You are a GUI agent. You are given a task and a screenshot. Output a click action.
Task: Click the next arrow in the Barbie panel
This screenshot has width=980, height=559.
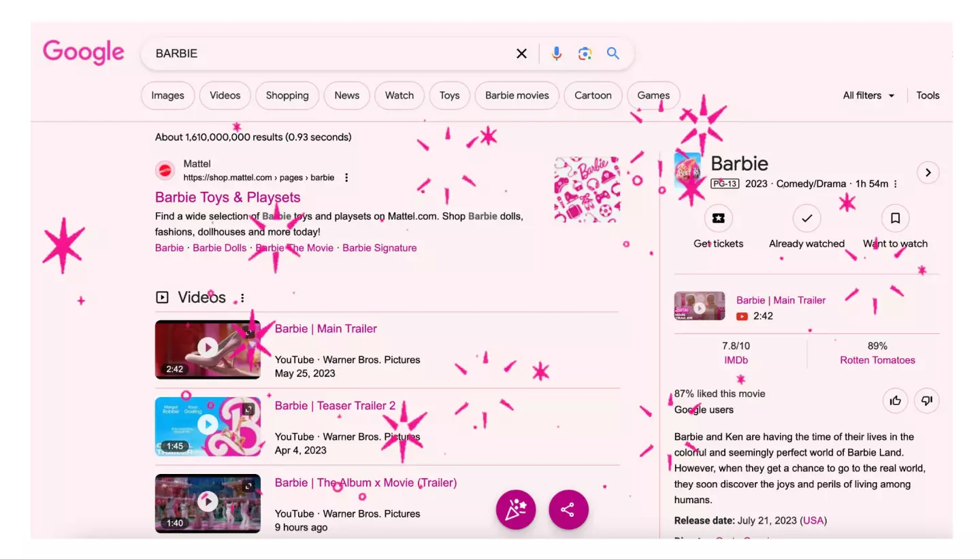click(x=928, y=172)
